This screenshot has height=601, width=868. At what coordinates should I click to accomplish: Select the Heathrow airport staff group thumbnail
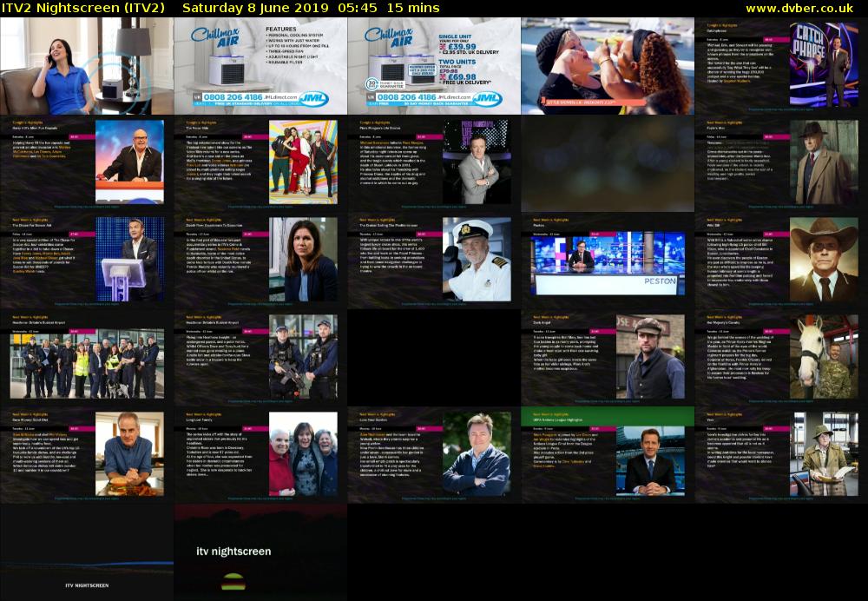[87, 358]
